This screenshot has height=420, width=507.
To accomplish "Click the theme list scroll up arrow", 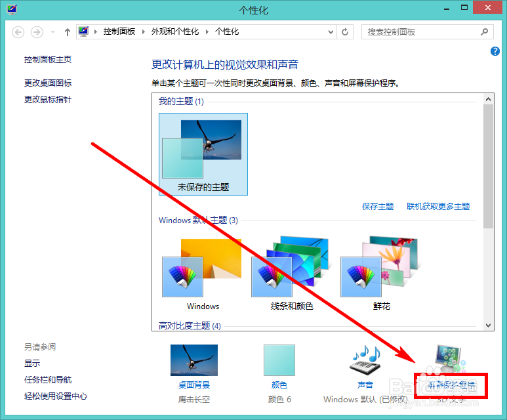I will pyautogui.click(x=488, y=99).
